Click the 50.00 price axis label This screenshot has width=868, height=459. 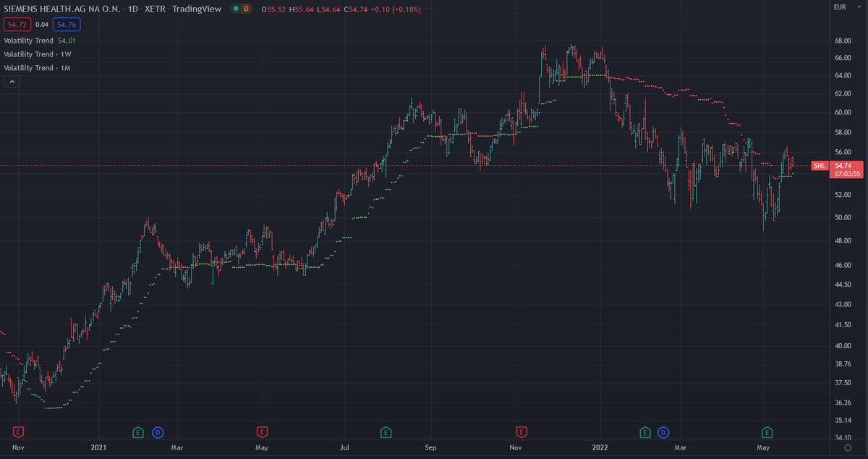click(x=843, y=217)
